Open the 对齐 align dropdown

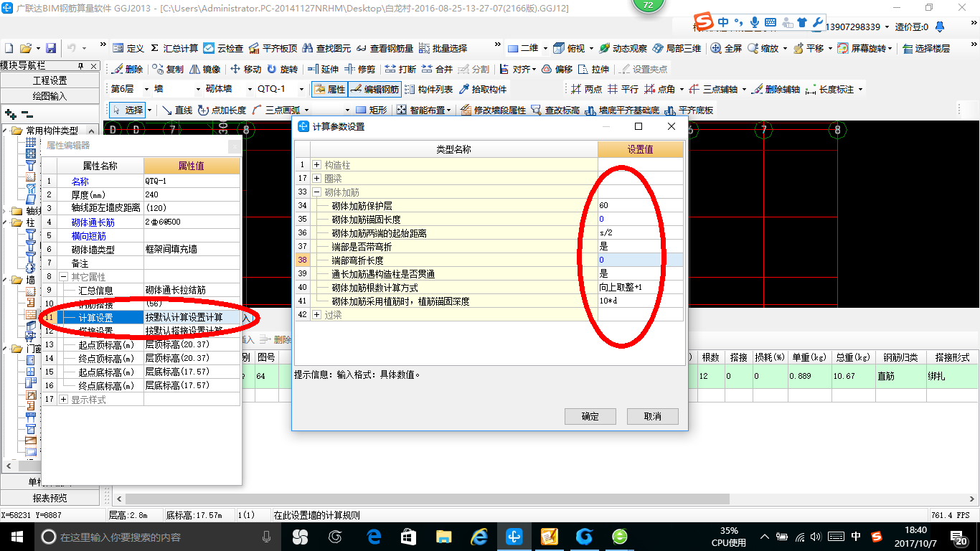click(534, 69)
